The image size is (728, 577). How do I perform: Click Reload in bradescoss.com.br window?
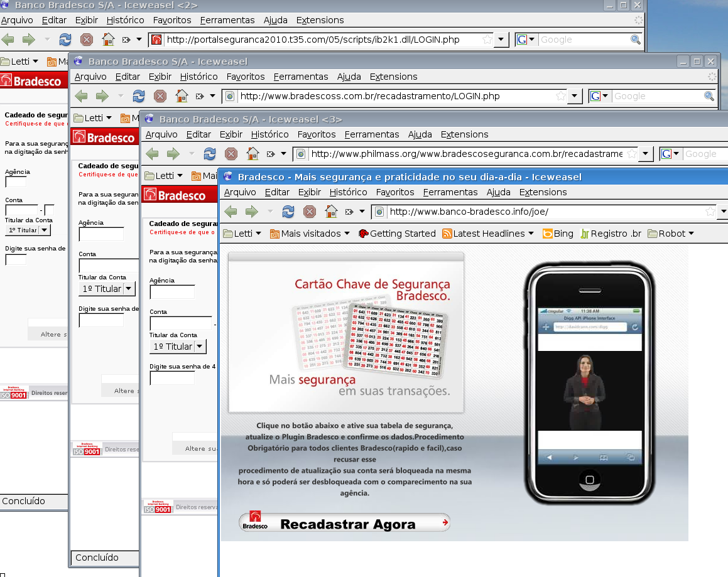[139, 96]
